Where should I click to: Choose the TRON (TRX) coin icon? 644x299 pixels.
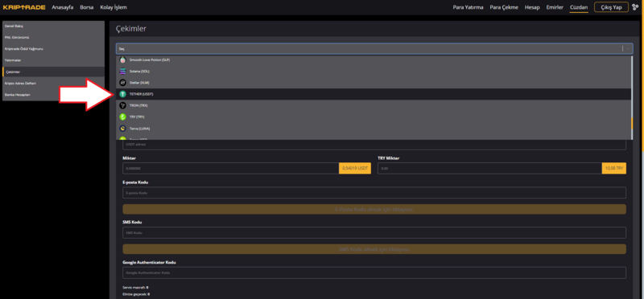click(x=122, y=105)
